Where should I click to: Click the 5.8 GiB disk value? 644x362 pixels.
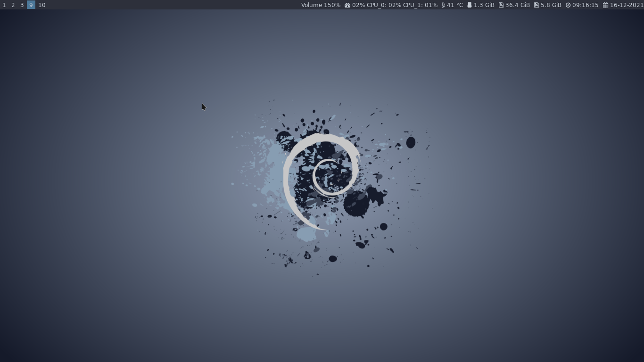[551, 5]
